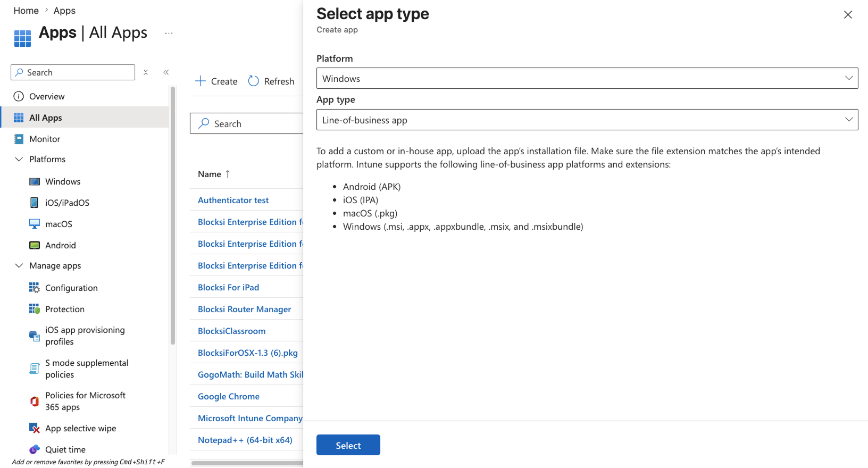Click the circular Refresh icon
The height and width of the screenshot is (468, 868).
point(254,81)
